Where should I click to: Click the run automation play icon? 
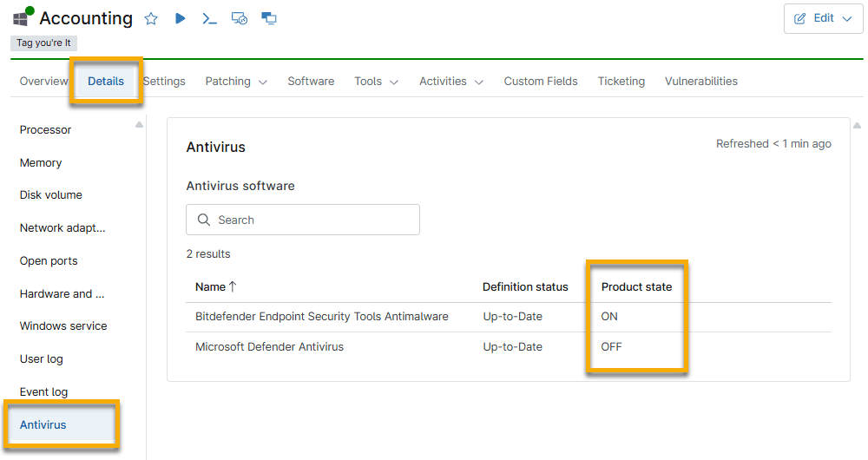180,18
